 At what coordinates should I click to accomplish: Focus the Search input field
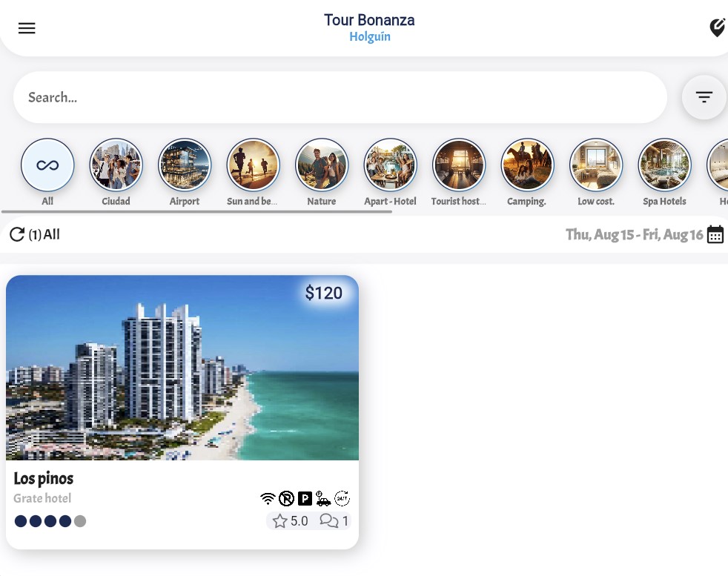pos(340,97)
